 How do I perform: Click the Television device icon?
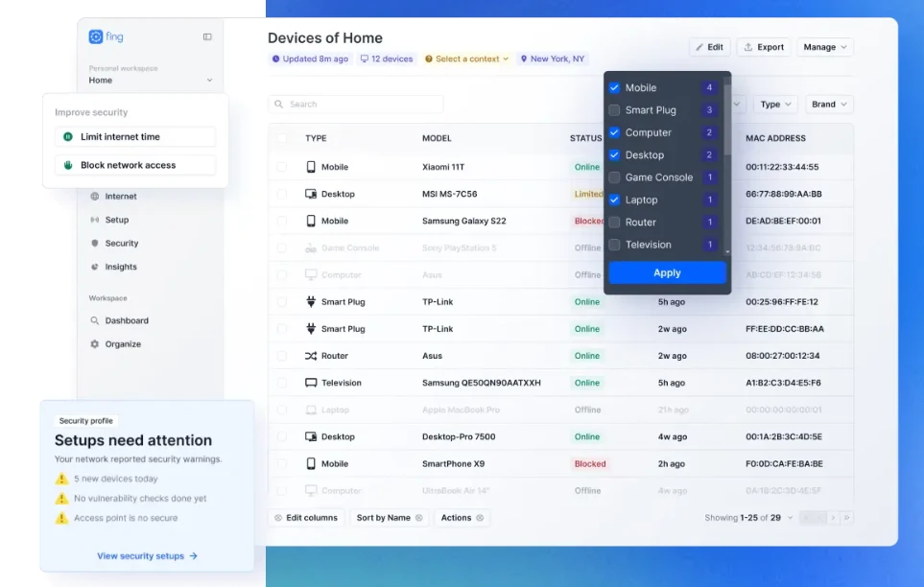[311, 383]
